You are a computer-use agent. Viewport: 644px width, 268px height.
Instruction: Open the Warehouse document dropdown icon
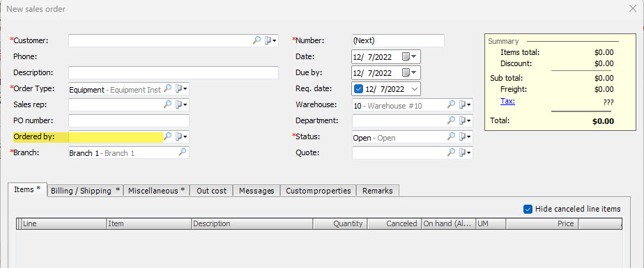click(466, 104)
